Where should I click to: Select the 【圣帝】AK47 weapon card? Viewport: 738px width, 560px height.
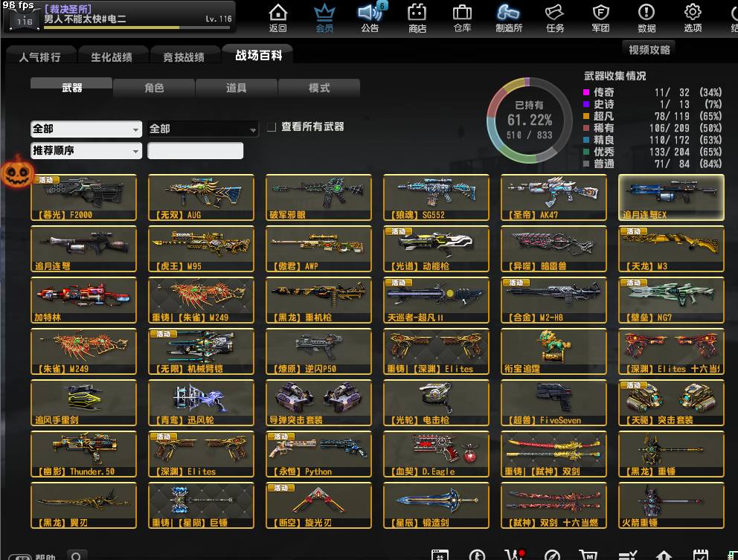(553, 197)
